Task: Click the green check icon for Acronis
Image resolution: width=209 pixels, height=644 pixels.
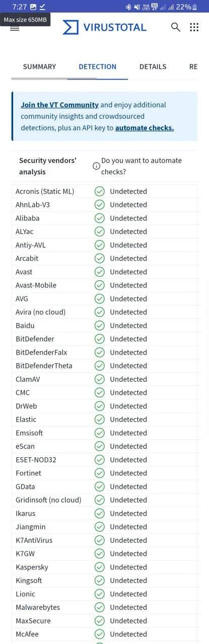Action: [x=100, y=191]
